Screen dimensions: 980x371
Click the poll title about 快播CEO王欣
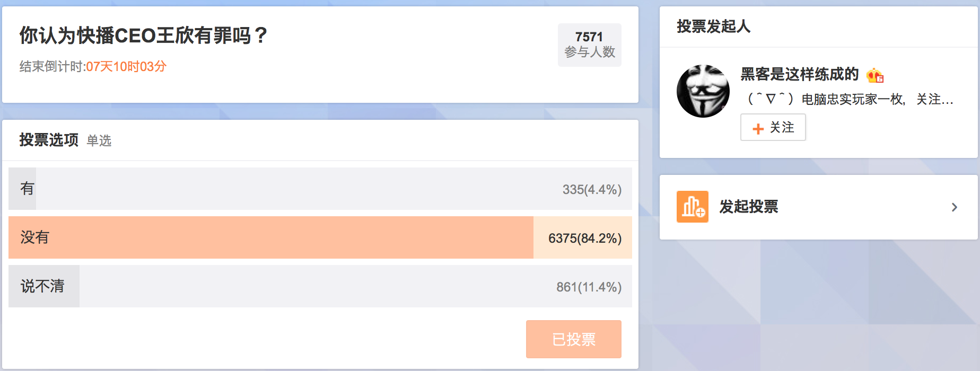[144, 36]
